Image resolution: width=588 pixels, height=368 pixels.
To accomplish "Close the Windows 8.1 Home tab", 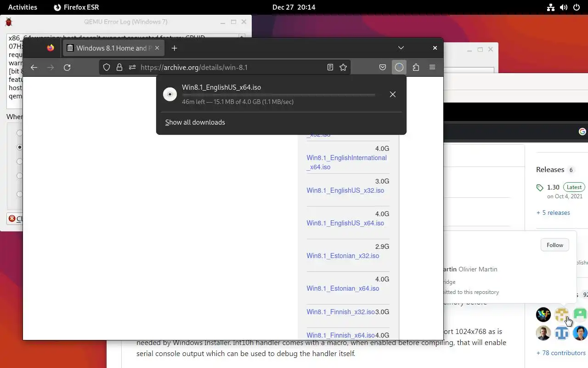I will pos(158,48).
